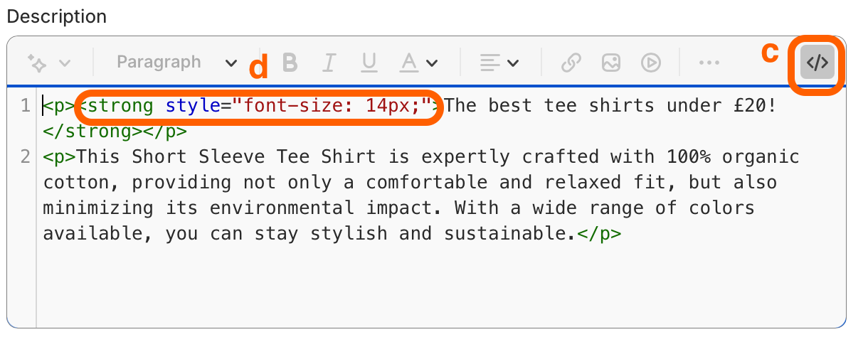Click the Description label
868x337 pixels.
[56, 16]
